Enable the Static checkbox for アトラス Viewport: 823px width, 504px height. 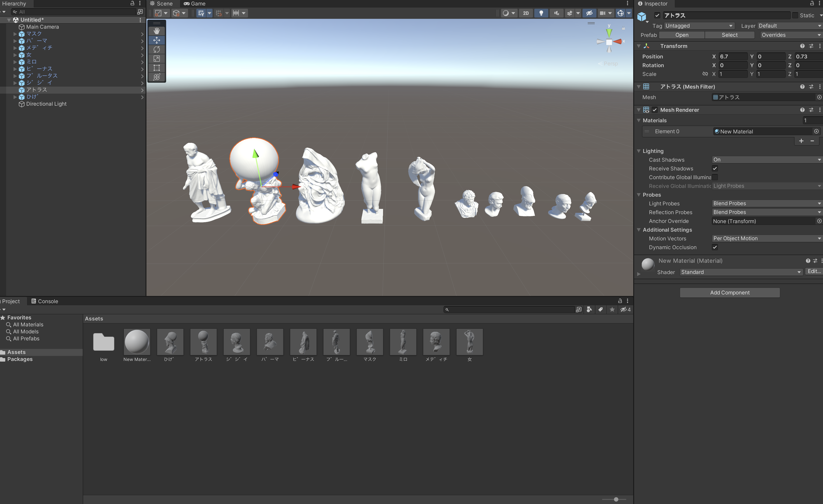coord(795,15)
